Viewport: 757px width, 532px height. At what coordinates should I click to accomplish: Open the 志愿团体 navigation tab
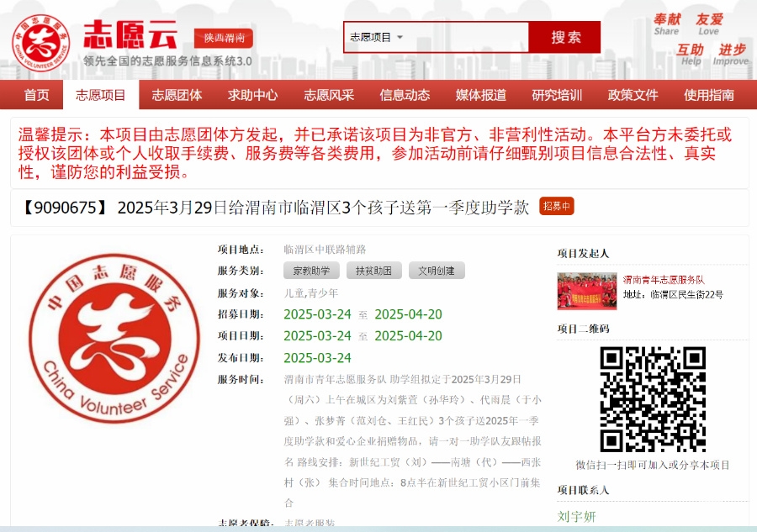click(177, 95)
